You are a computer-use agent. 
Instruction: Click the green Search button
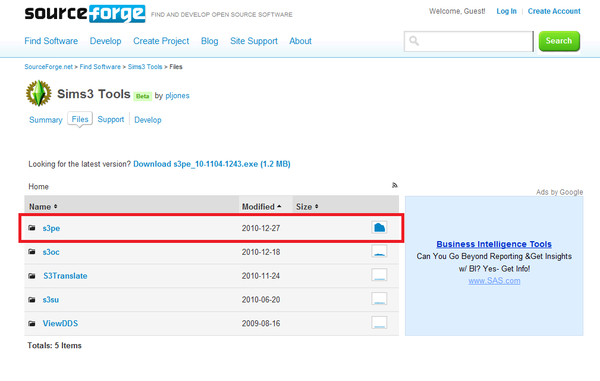559,41
